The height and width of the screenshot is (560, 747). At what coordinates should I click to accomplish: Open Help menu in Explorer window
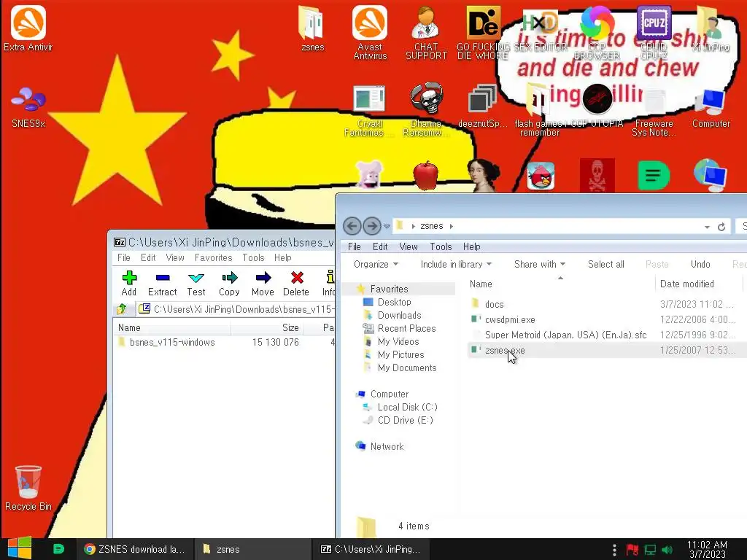(x=472, y=246)
